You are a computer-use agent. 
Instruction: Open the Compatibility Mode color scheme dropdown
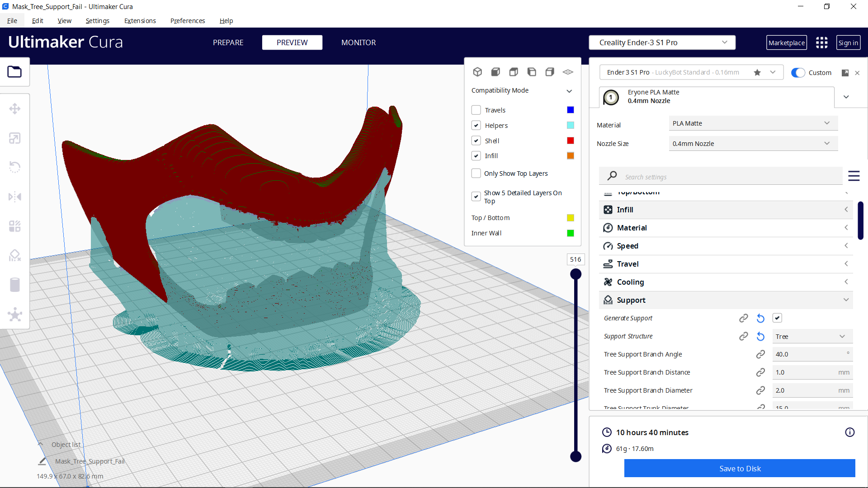[x=522, y=91]
